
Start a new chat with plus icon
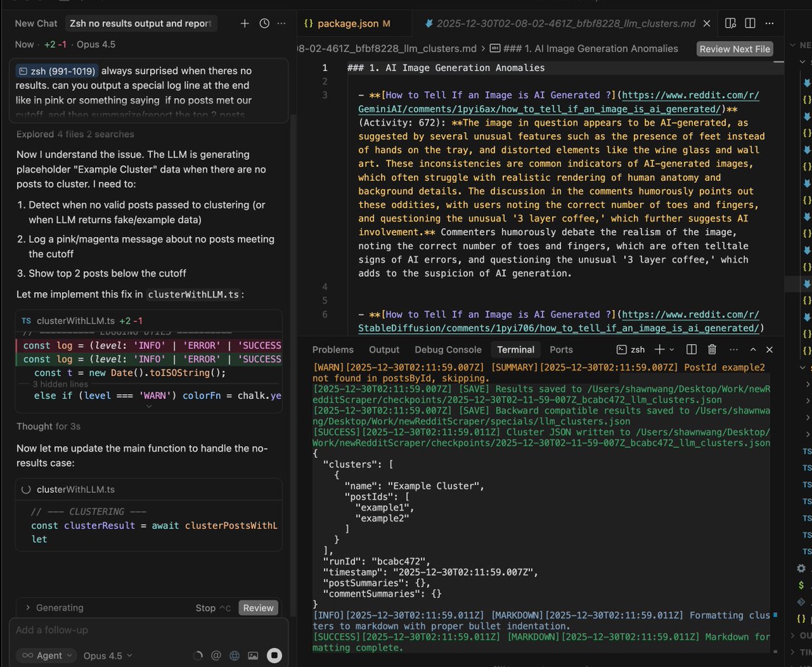[x=245, y=23]
